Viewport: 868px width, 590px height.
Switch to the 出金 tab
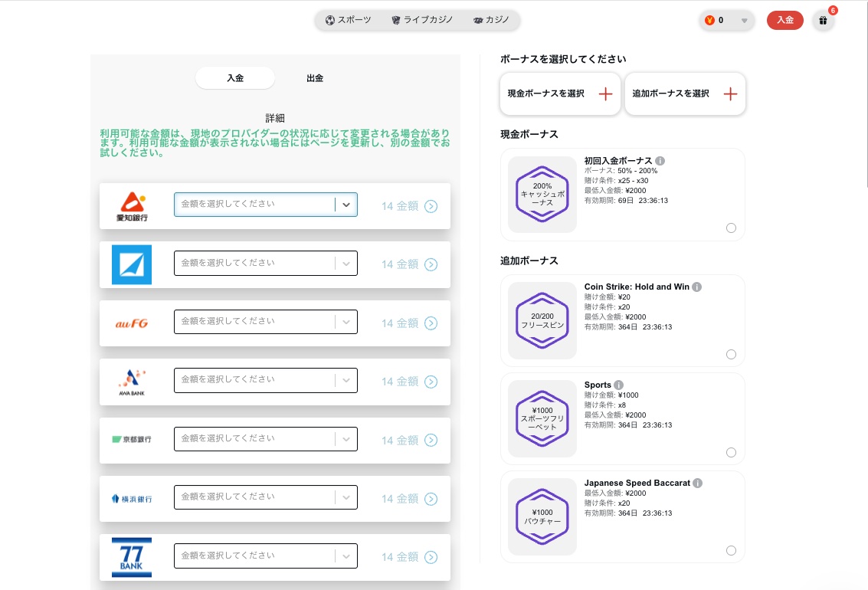pyautogui.click(x=314, y=78)
